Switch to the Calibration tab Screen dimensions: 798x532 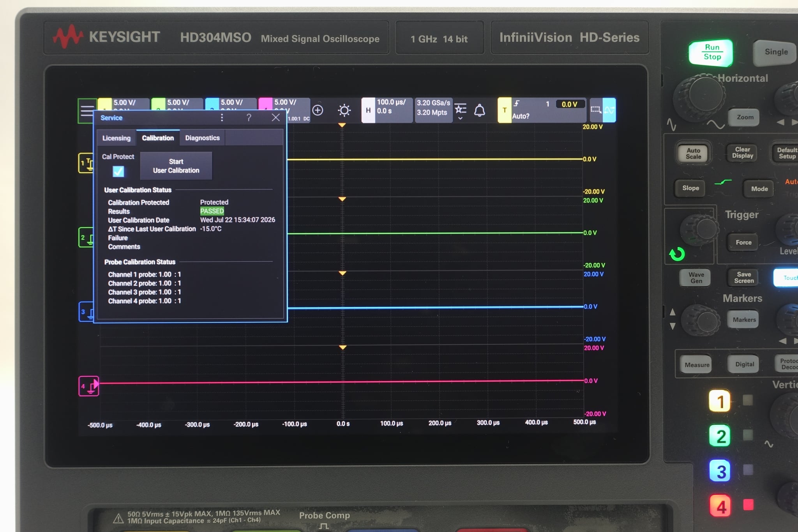(158, 138)
